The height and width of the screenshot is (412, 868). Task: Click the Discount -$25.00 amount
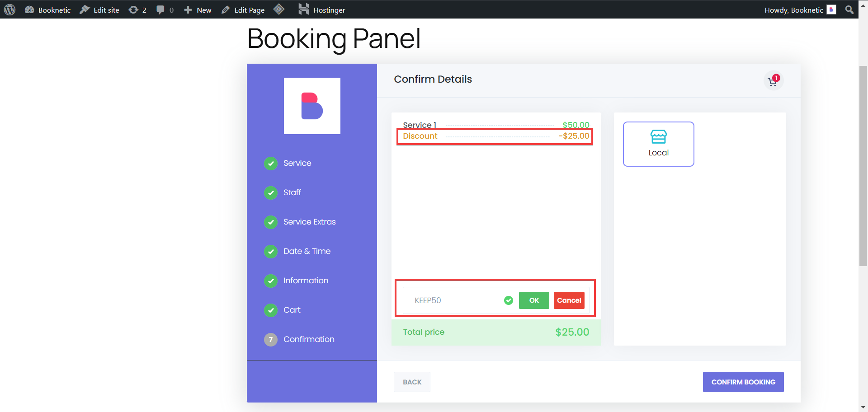pos(574,136)
